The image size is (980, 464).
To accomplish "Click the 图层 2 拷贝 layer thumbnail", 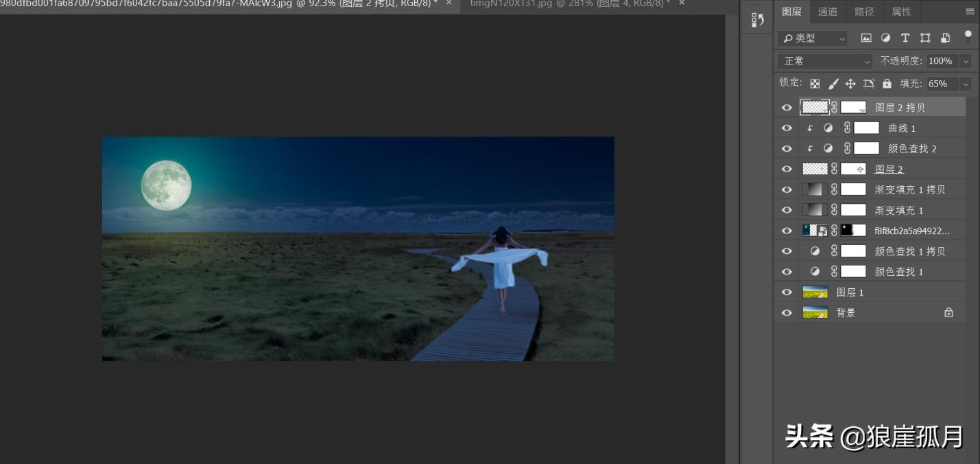I will point(816,107).
